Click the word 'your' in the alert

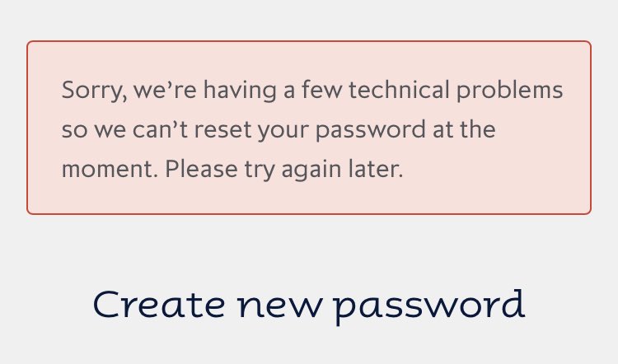coord(283,131)
